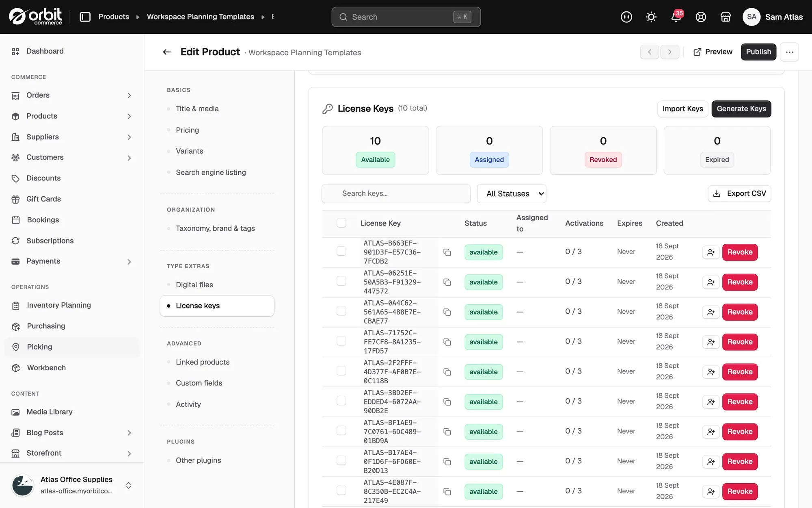Select the checkbox for key ATLAS-0A4C62
This screenshot has width=812, height=508.
coord(341,311)
